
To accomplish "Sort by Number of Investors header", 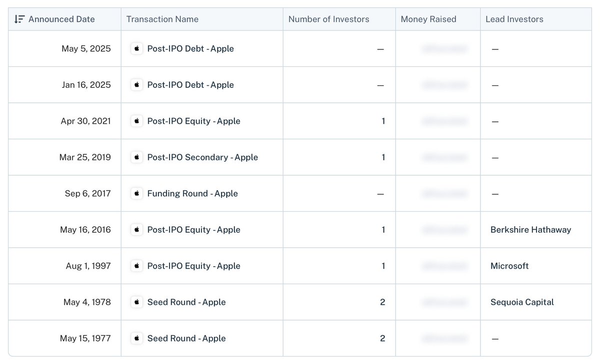I will click(x=329, y=19).
